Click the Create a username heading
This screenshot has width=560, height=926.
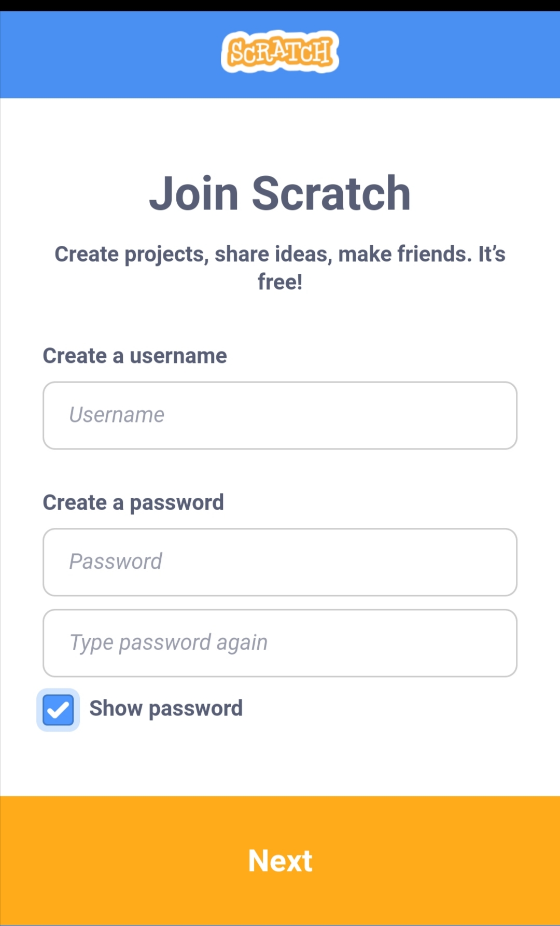tap(135, 356)
